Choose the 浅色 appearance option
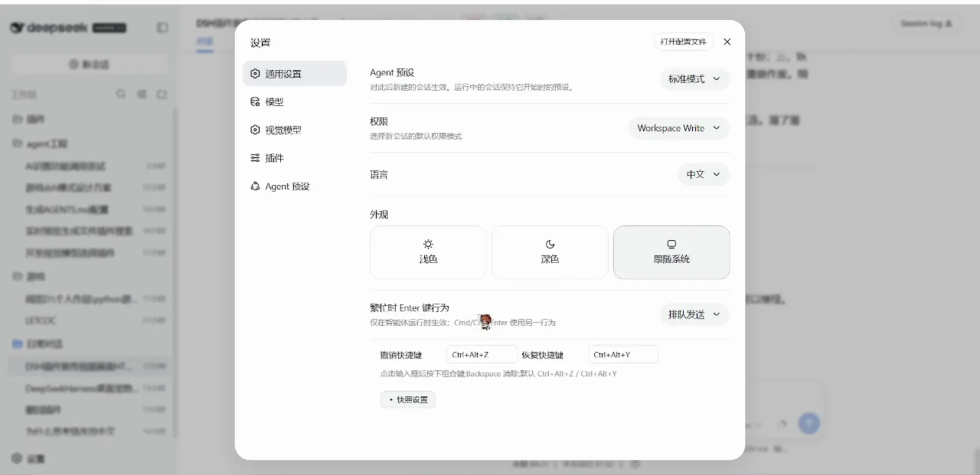This screenshot has height=475, width=980. point(428,252)
